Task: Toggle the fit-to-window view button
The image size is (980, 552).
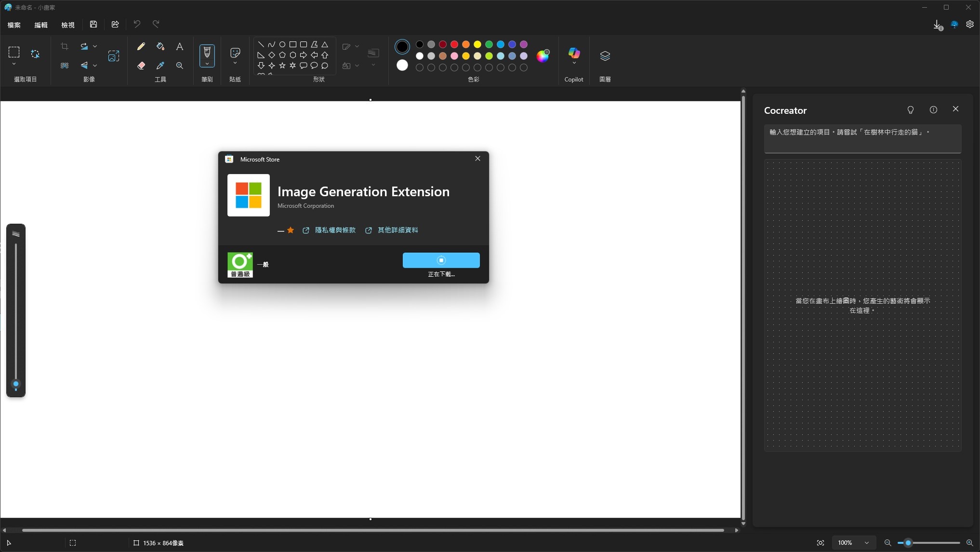Action: (821, 543)
